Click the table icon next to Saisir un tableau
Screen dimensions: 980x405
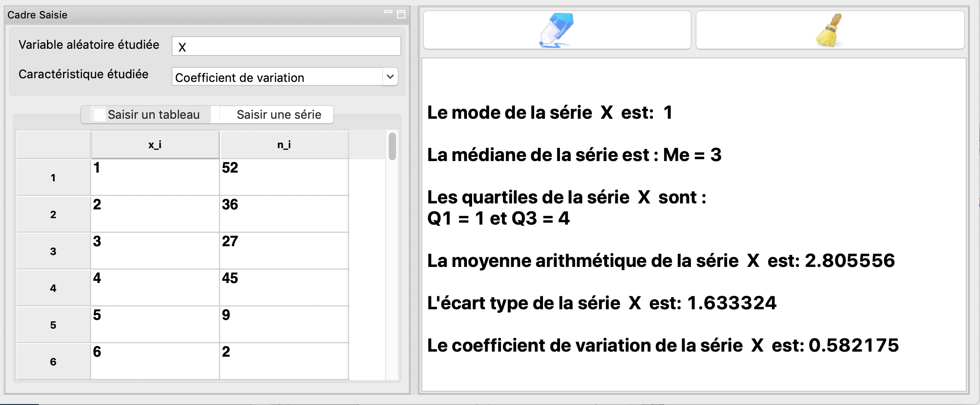(99, 114)
